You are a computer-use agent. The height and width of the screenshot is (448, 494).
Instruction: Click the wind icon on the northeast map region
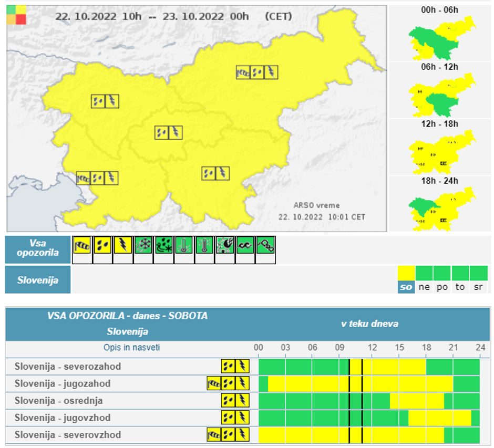coord(243,72)
